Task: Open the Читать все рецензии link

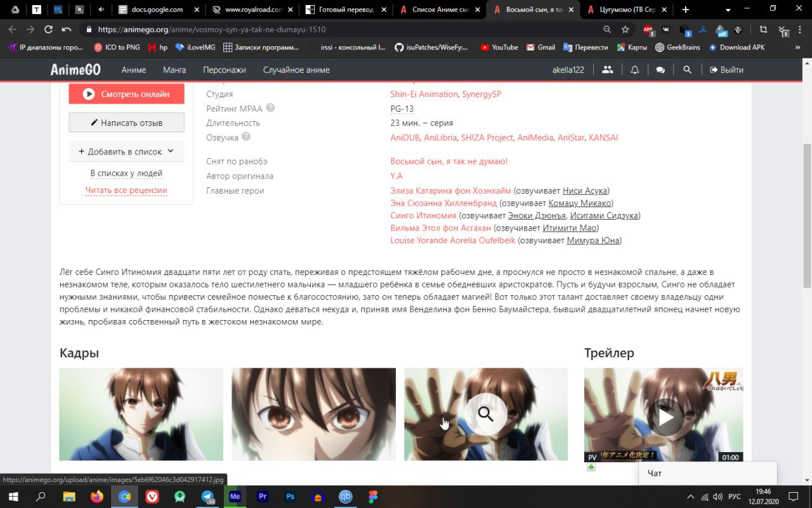Action: [126, 190]
